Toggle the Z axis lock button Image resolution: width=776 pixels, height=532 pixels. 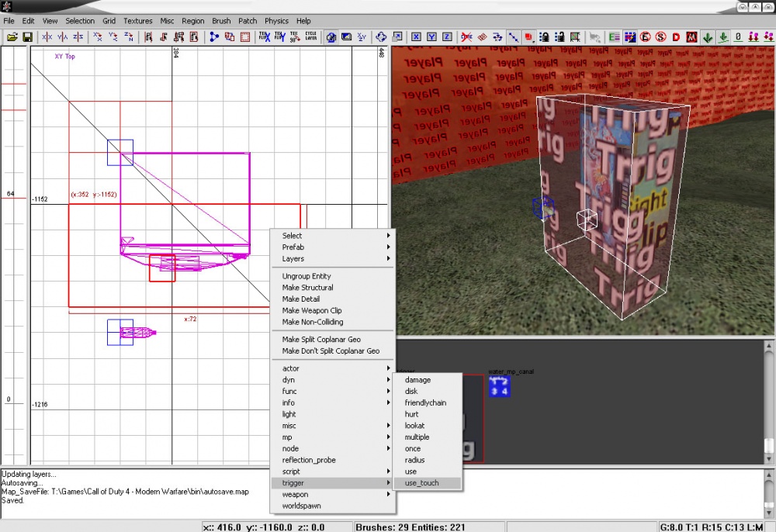pyautogui.click(x=447, y=36)
